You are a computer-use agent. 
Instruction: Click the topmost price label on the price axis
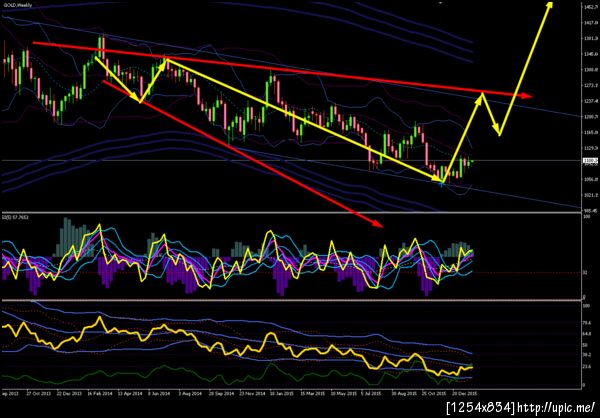coord(589,7)
